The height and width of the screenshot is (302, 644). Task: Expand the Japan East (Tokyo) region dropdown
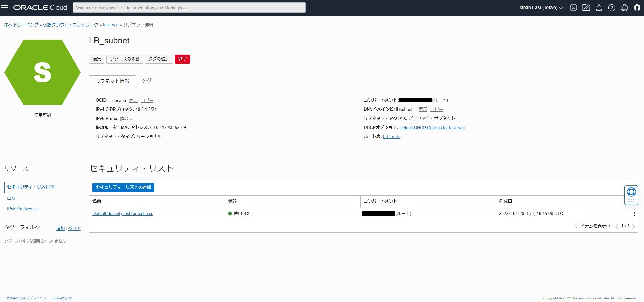pos(540,8)
